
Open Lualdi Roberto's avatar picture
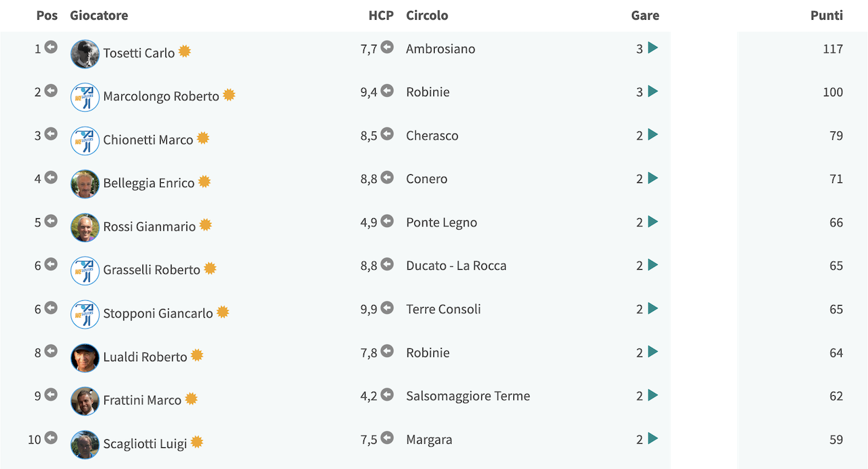85,358
